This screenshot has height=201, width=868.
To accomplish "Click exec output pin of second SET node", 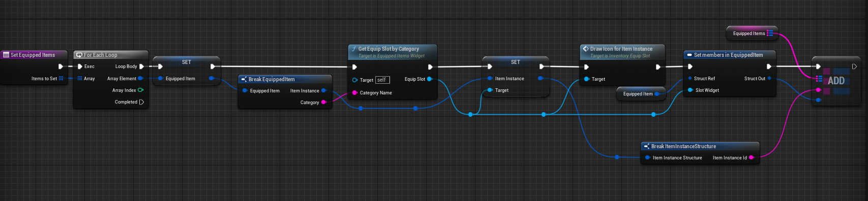I will point(542,66).
